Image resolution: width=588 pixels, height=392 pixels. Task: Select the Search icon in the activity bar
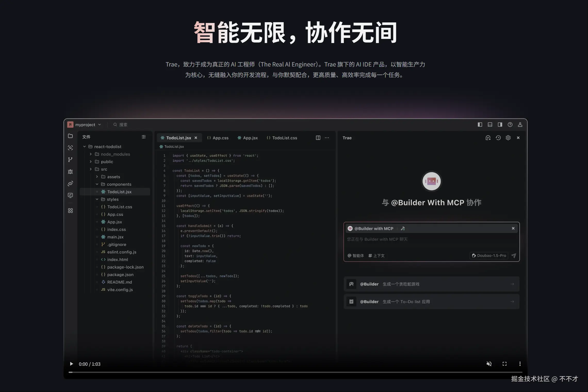pyautogui.click(x=70, y=148)
